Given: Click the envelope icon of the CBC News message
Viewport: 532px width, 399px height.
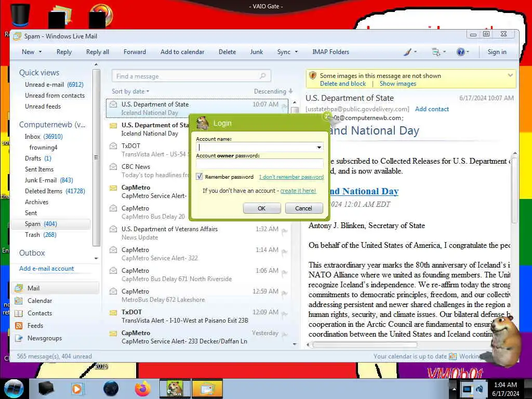Looking at the screenshot, I should tap(113, 167).
